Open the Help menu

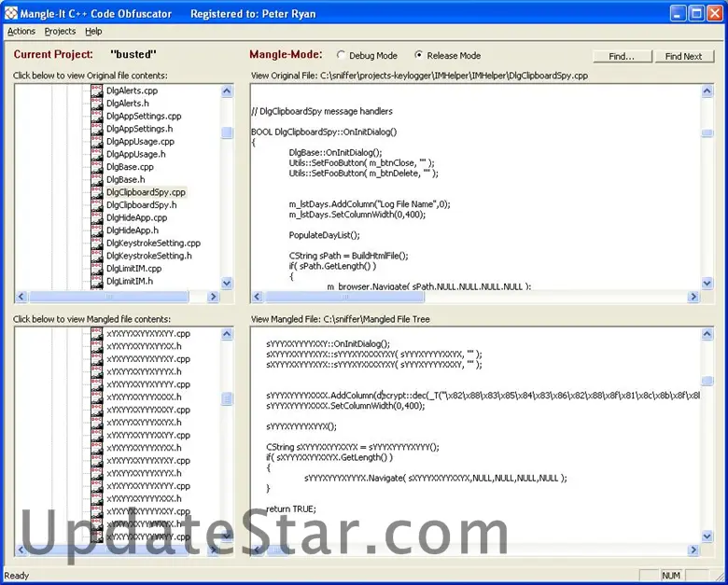tap(93, 31)
